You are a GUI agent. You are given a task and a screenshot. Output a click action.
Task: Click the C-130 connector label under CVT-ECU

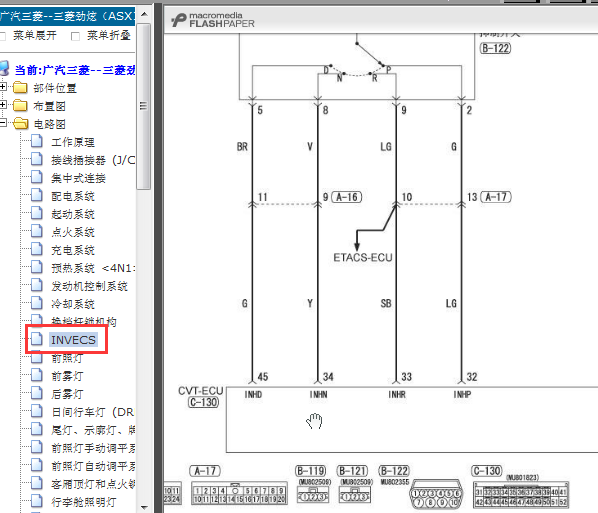pyautogui.click(x=204, y=402)
